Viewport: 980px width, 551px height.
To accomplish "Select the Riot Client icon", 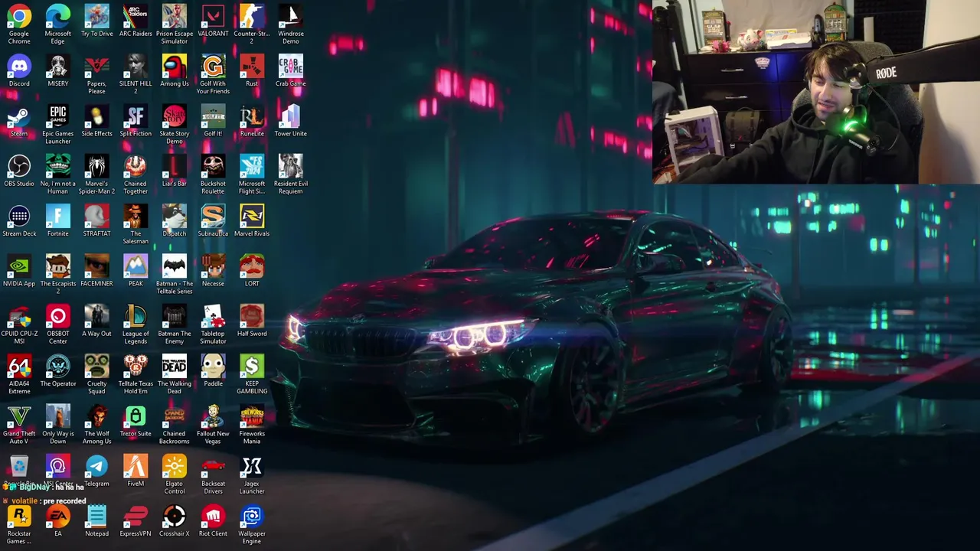I will 213,517.
